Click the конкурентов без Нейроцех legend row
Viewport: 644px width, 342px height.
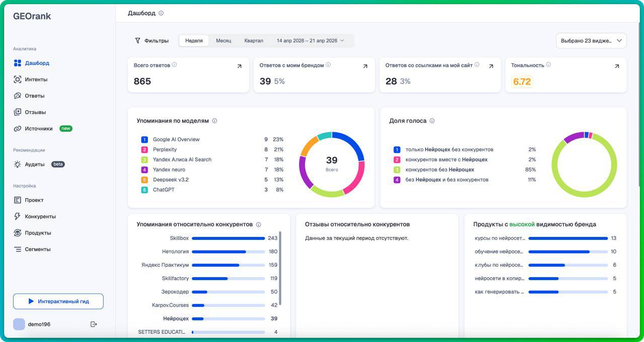pyautogui.click(x=464, y=169)
